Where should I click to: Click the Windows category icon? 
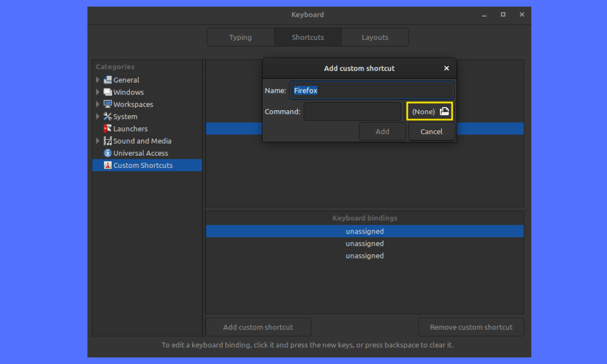pos(107,92)
